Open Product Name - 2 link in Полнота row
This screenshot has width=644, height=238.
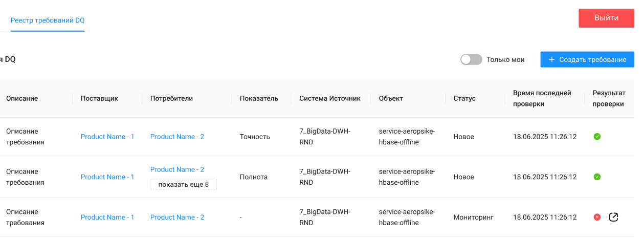point(177,169)
